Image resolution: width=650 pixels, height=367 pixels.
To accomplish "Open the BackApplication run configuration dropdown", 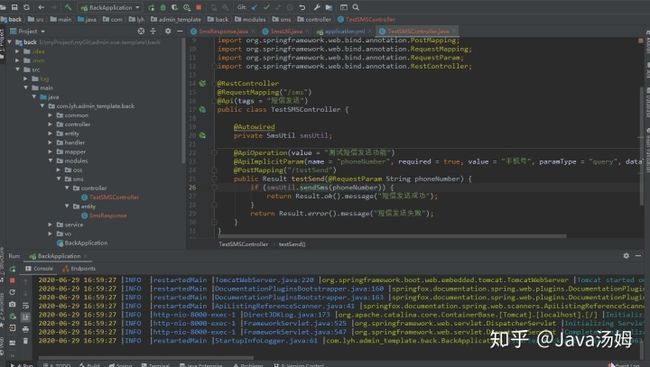I will (110, 7).
